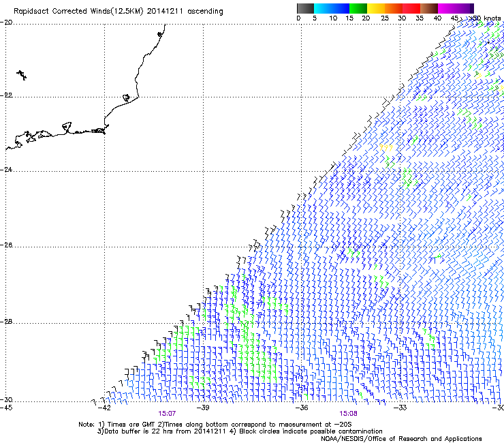Viewport: 504px width, 443px height.
Task: Click the purple '15:08' swath time marker
Action: point(348,413)
